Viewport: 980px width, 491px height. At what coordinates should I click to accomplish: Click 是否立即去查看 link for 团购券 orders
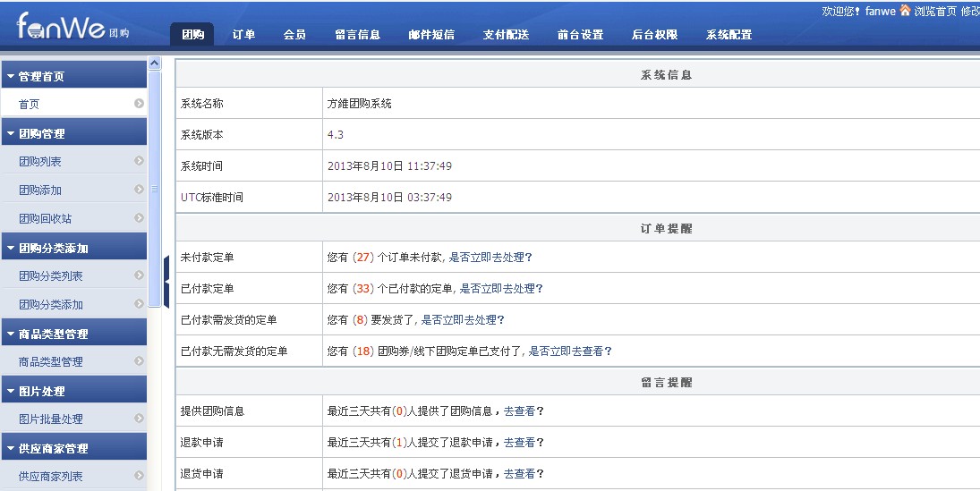click(570, 351)
